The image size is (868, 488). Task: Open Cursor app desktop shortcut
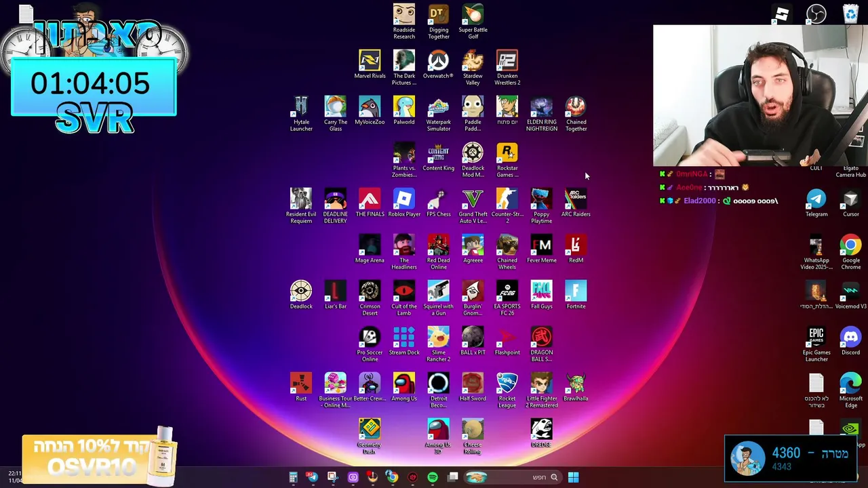[x=850, y=203]
